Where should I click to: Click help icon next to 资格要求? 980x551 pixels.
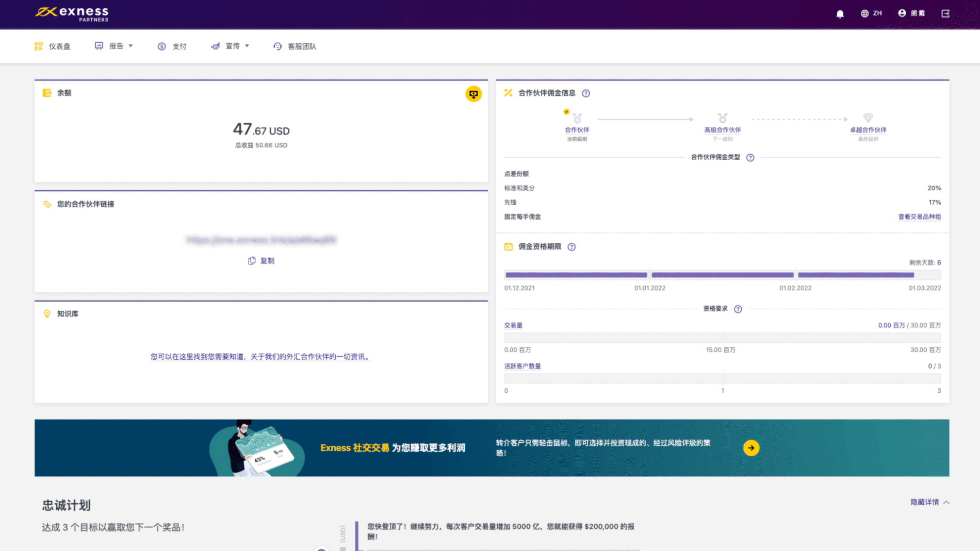pyautogui.click(x=738, y=309)
